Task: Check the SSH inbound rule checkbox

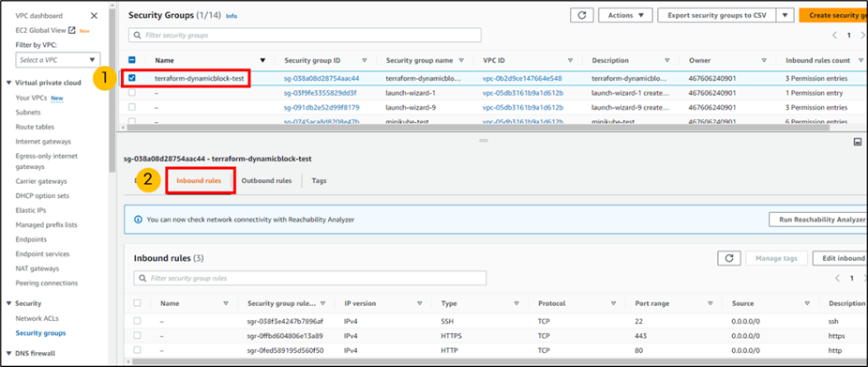Action: pos(137,321)
